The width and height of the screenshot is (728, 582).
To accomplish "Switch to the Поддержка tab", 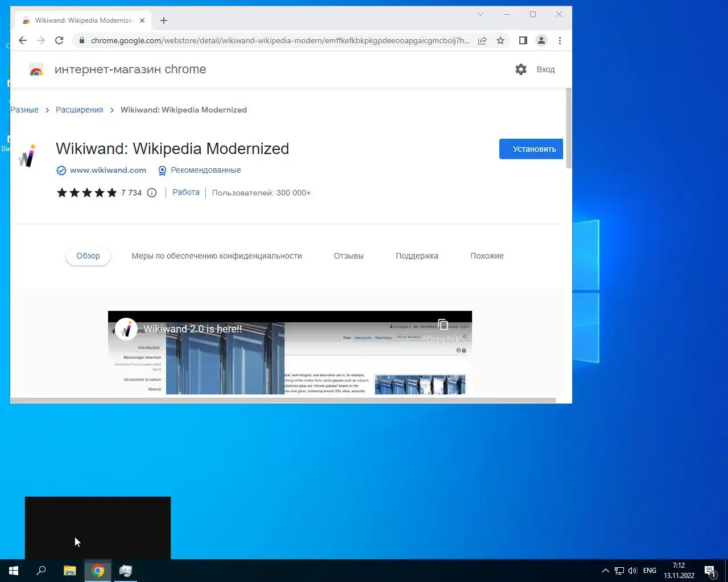I will click(x=417, y=256).
